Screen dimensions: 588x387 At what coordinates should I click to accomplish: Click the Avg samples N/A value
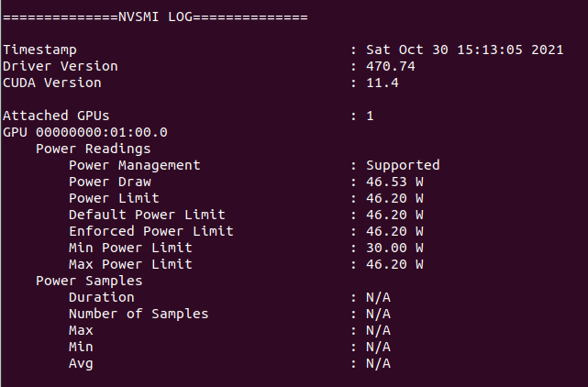click(378, 364)
